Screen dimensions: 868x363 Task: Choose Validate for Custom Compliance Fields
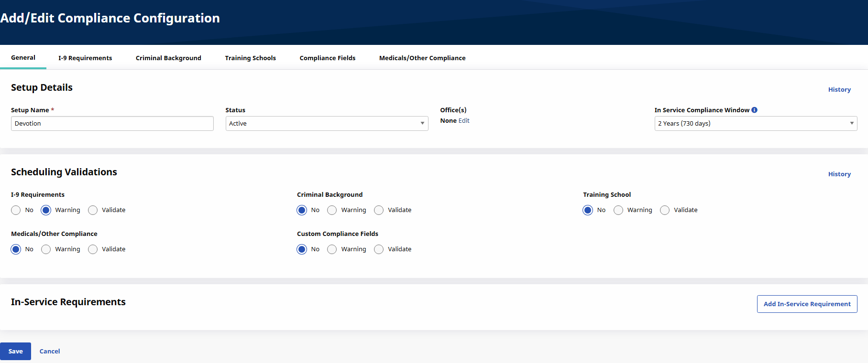point(379,249)
